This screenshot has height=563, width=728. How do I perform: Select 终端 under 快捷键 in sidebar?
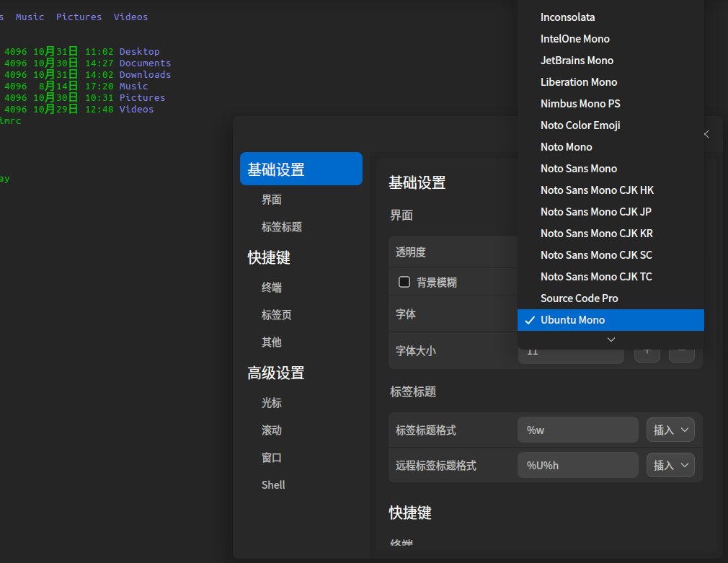pos(272,288)
